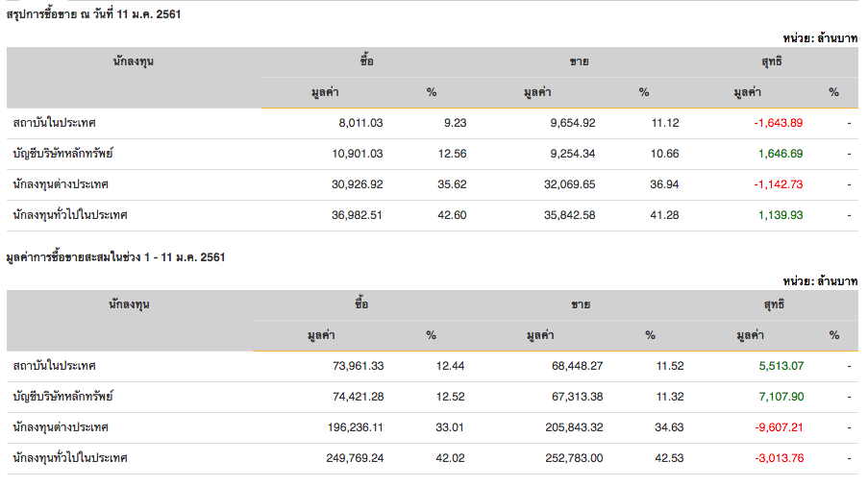Select sell value 32,069.65
The height and width of the screenshot is (486, 868).
click(x=570, y=184)
